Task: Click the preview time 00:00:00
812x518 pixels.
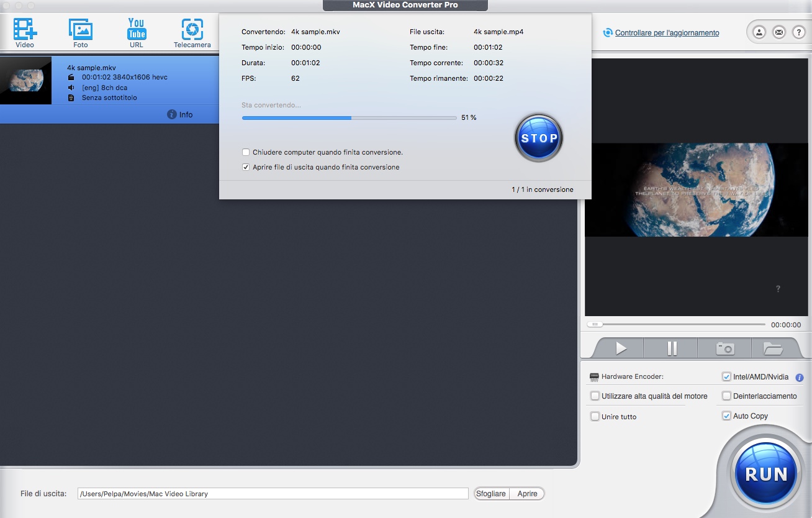Action: pos(786,325)
